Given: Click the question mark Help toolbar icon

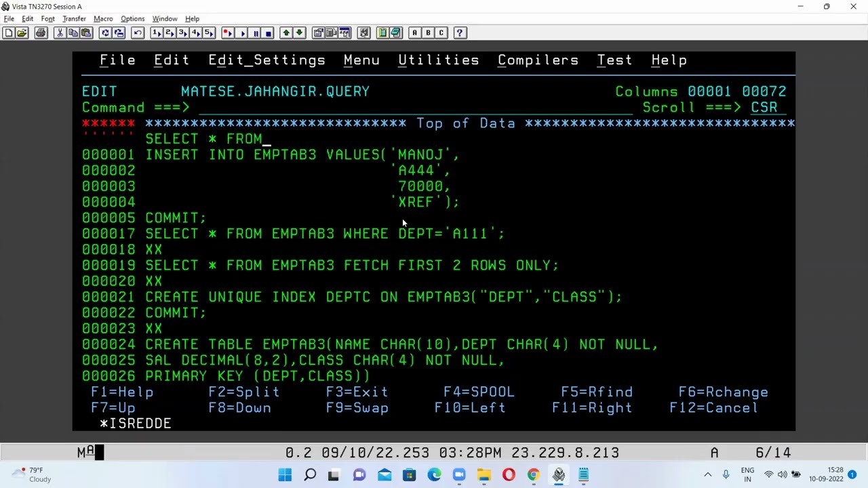Looking at the screenshot, I should pyautogui.click(x=460, y=33).
